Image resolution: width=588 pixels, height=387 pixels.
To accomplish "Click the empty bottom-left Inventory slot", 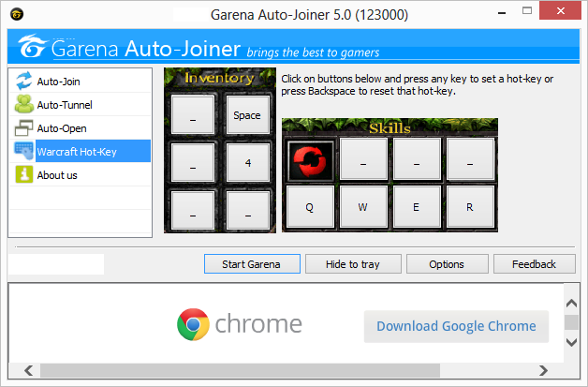I will pos(193,210).
